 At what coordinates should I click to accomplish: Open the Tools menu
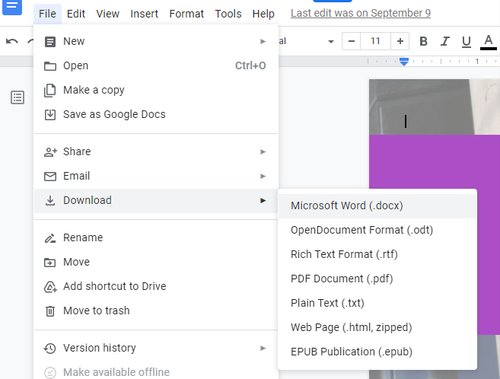point(228,14)
